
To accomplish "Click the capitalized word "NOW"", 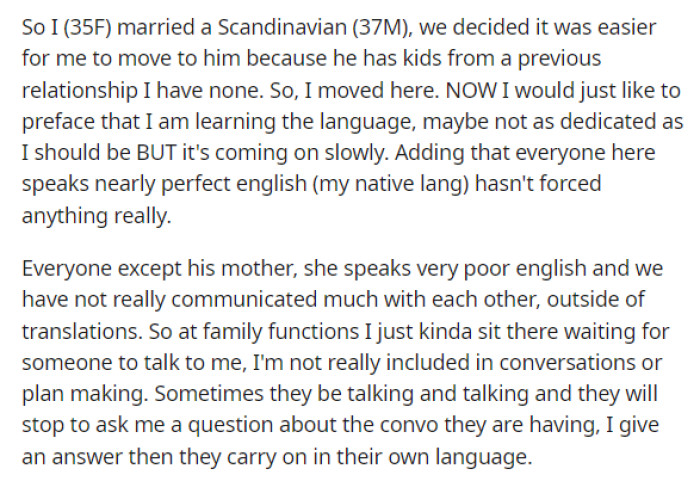I will [x=471, y=91].
